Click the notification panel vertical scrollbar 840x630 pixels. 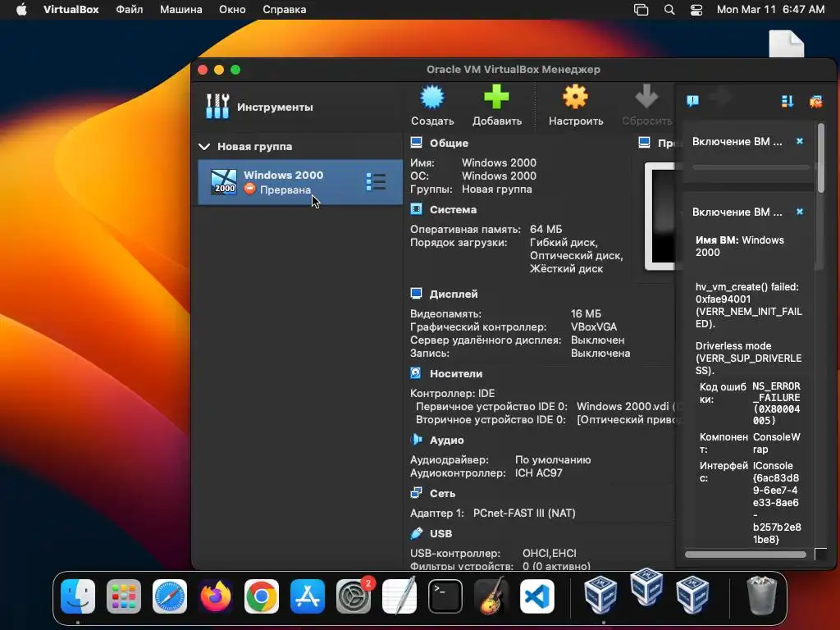[821, 158]
